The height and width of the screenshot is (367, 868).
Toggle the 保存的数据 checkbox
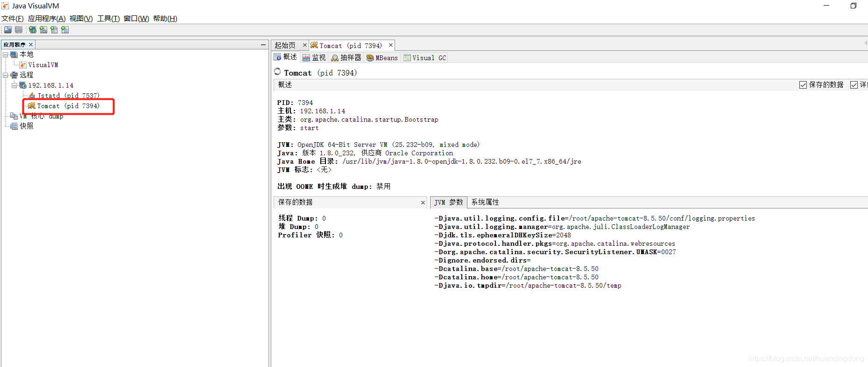pyautogui.click(x=803, y=85)
